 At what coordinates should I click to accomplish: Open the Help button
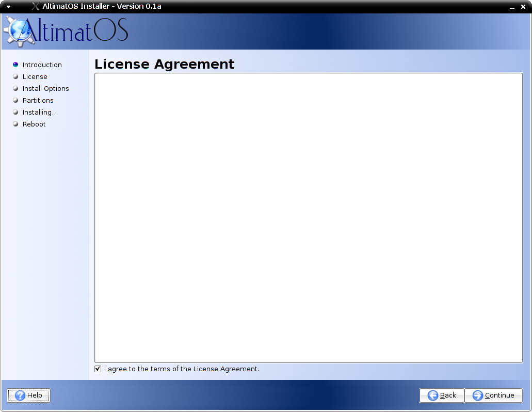tap(28, 395)
